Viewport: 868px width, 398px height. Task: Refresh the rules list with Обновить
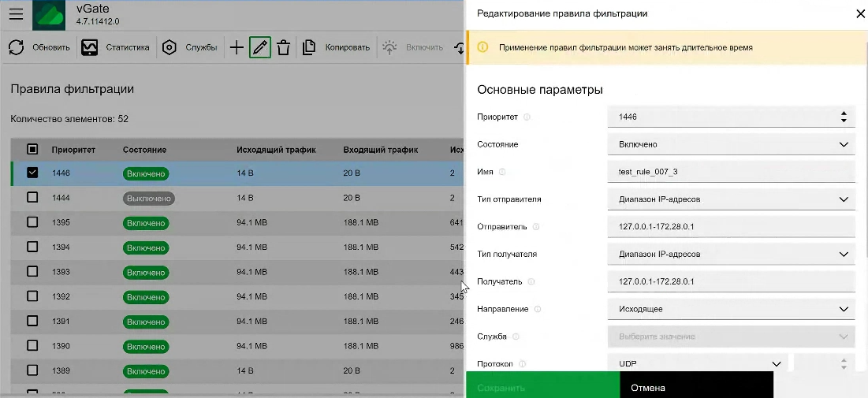[39, 47]
